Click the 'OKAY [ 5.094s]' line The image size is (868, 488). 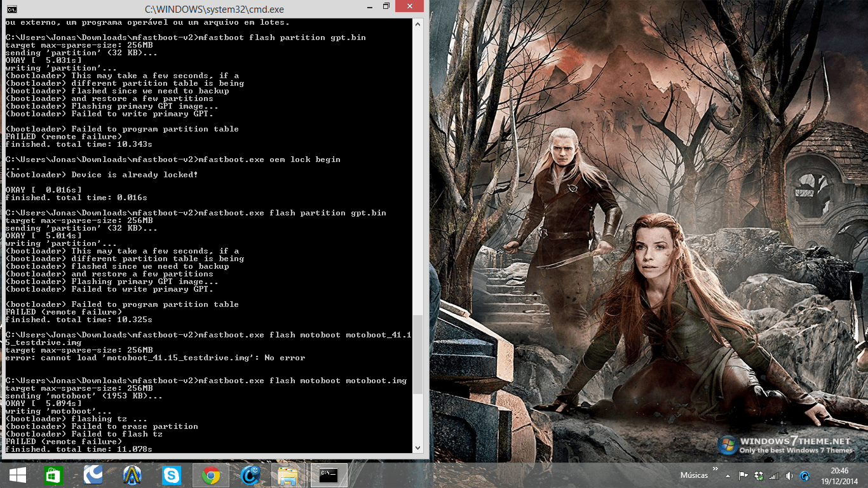point(43,403)
